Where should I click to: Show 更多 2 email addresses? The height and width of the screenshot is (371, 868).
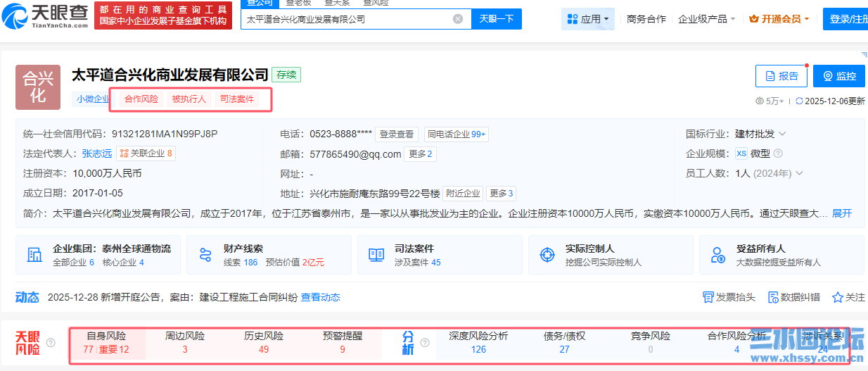tap(421, 154)
